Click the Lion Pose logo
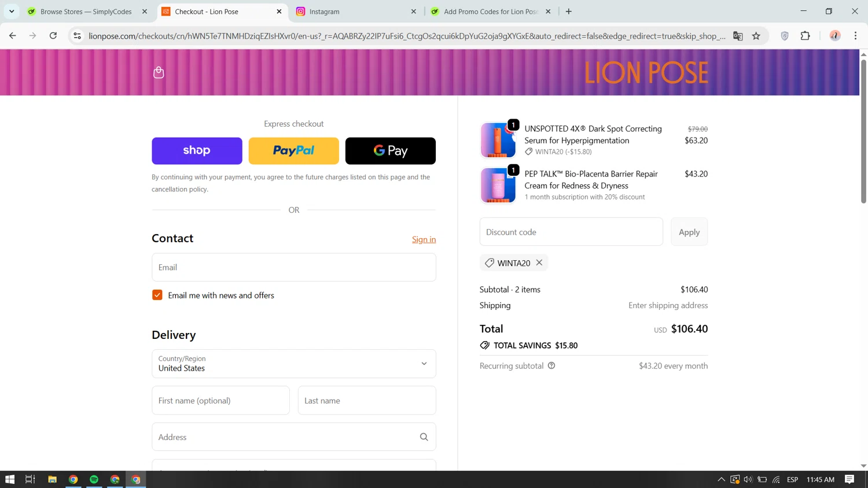Viewport: 868px width, 488px height. tap(646, 73)
